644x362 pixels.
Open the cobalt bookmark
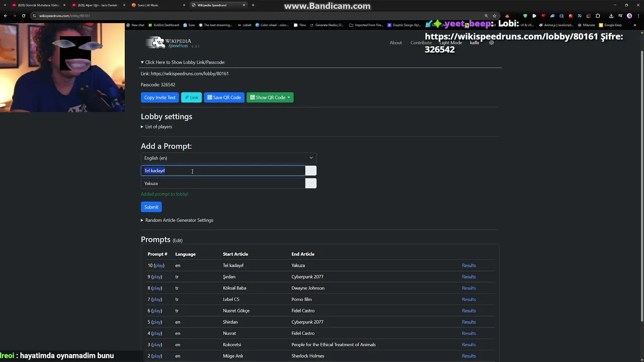coord(244,25)
